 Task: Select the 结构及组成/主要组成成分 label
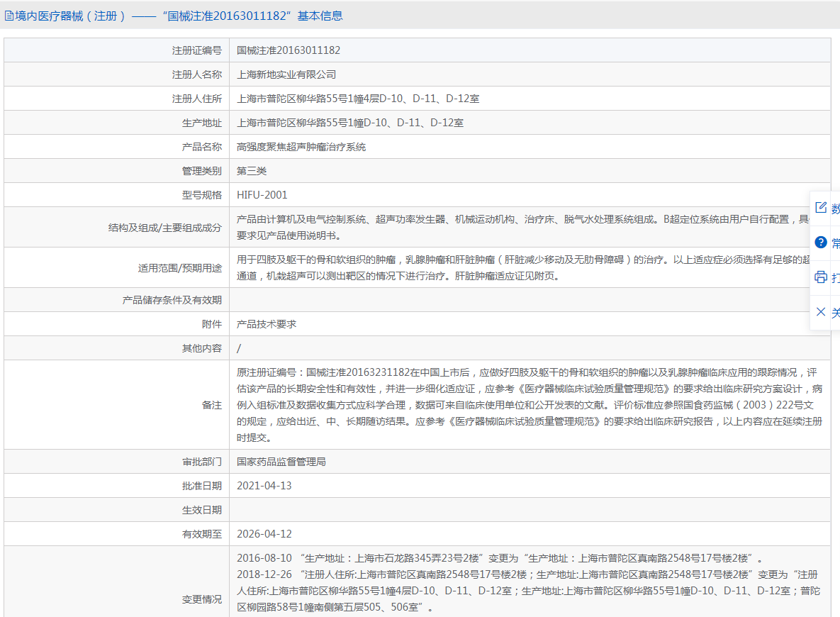pos(165,228)
